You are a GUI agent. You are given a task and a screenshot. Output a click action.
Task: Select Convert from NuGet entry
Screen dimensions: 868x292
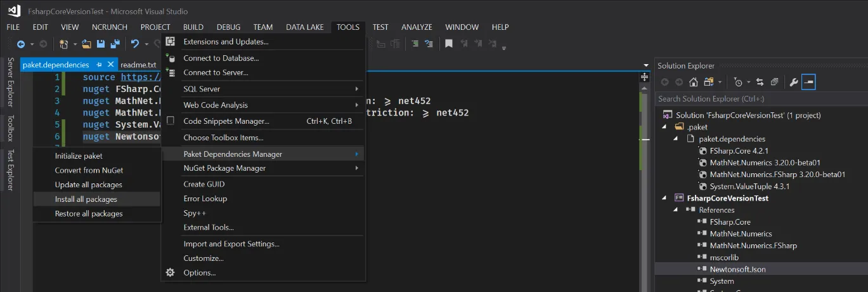click(96, 170)
